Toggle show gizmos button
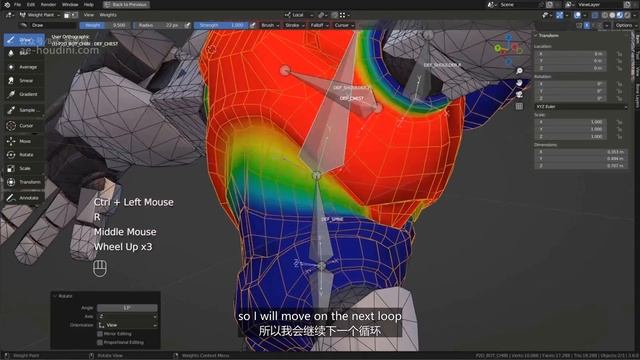Image resolution: width=640 pixels, height=360 pixels. tap(560, 15)
